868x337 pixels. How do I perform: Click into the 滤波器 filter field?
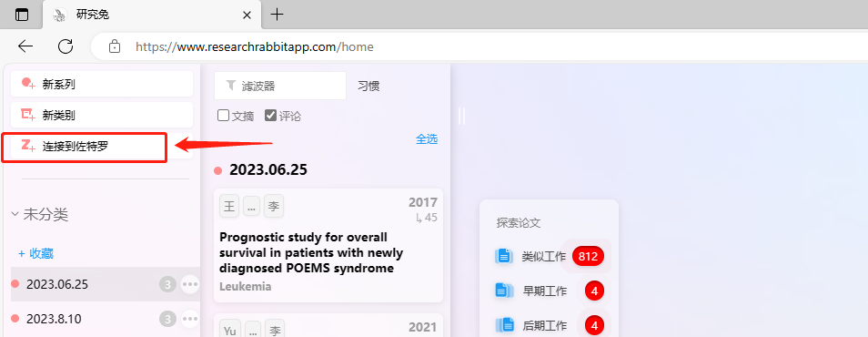pyautogui.click(x=280, y=86)
